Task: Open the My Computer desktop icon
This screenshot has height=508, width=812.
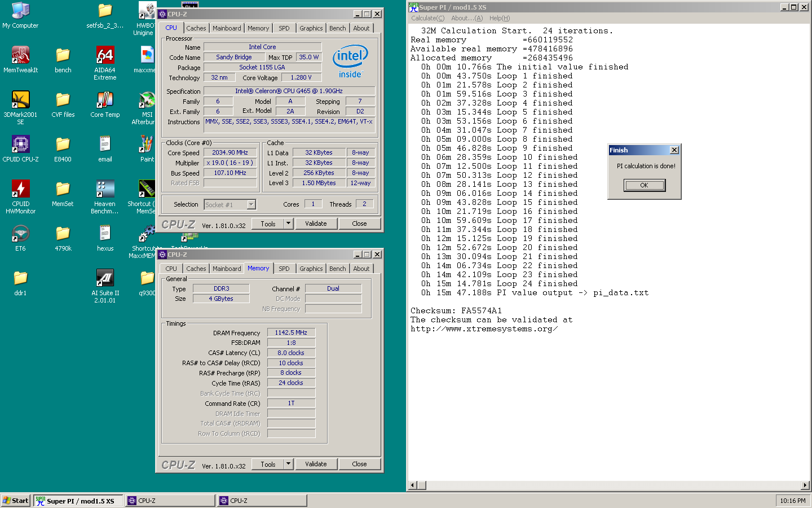Action: click(20, 15)
